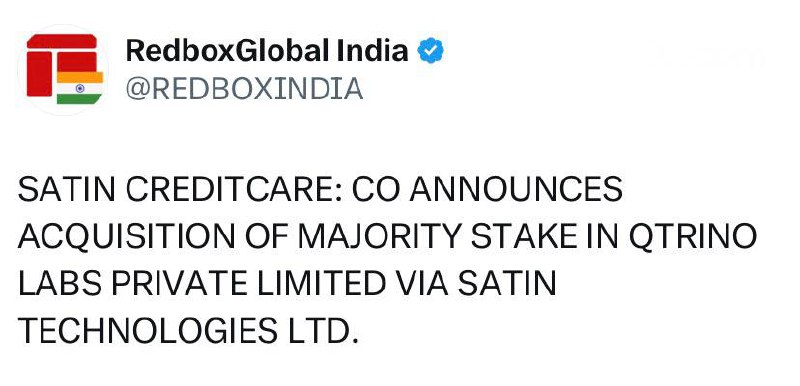Screen dimensions: 800x386
Task: Click the word CREDITCARE in the tweet
Action: coord(233,189)
